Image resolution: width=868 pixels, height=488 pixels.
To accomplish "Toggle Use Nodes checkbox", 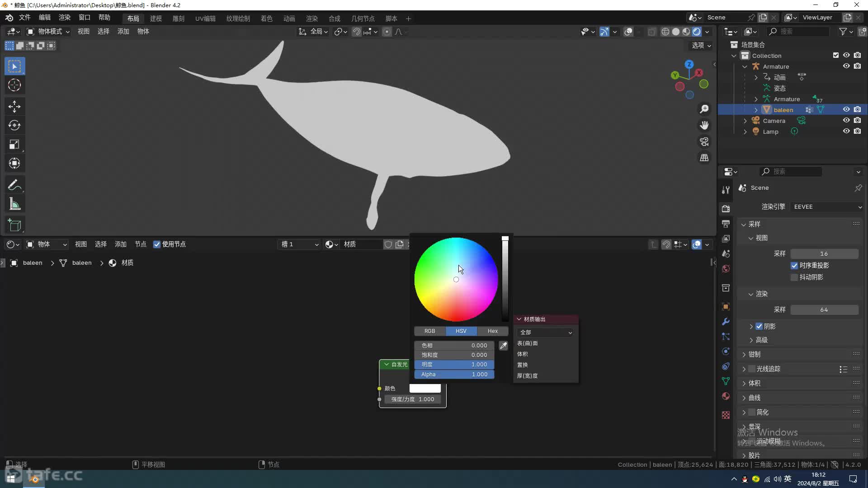I will [157, 244].
